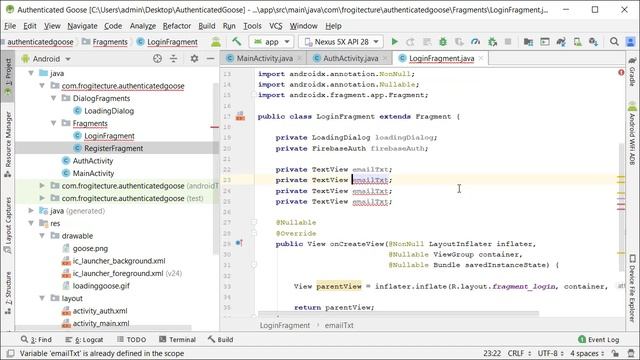Open the Refactor menu
The height and width of the screenshot is (360, 640).
pos(177,26)
